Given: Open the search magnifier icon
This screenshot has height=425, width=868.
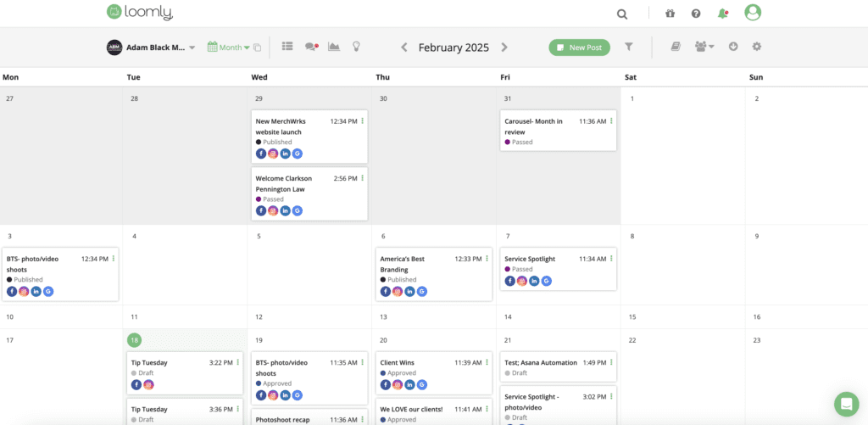Looking at the screenshot, I should click(622, 14).
